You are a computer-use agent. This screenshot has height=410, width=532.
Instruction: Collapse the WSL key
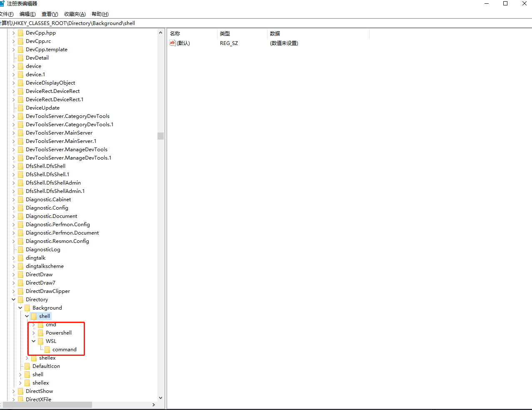tap(33, 341)
